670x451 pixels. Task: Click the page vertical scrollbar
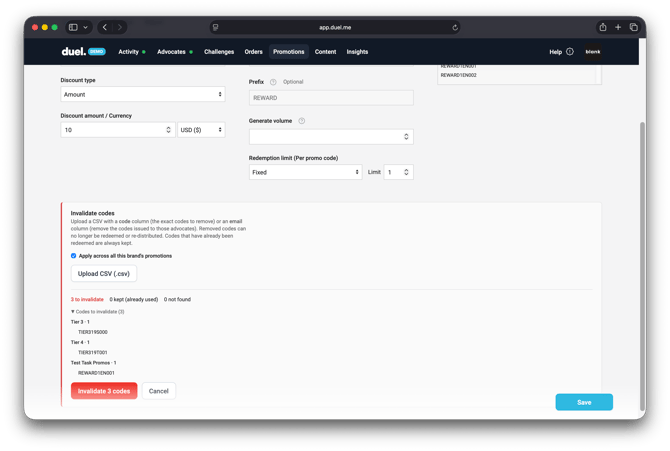(x=642, y=266)
